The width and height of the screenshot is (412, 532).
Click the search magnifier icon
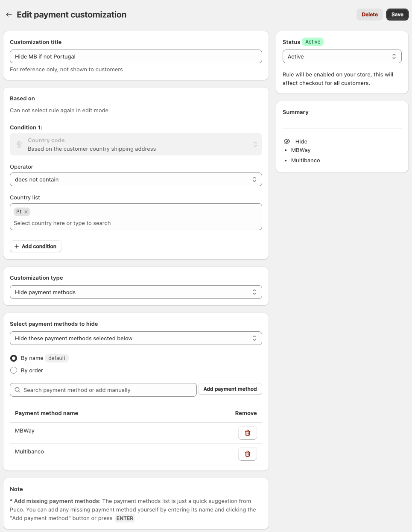pyautogui.click(x=18, y=390)
